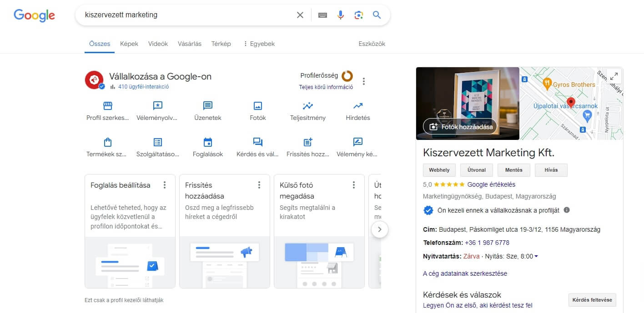Click the red map location pin
This screenshot has height=313, width=644.
571,102
